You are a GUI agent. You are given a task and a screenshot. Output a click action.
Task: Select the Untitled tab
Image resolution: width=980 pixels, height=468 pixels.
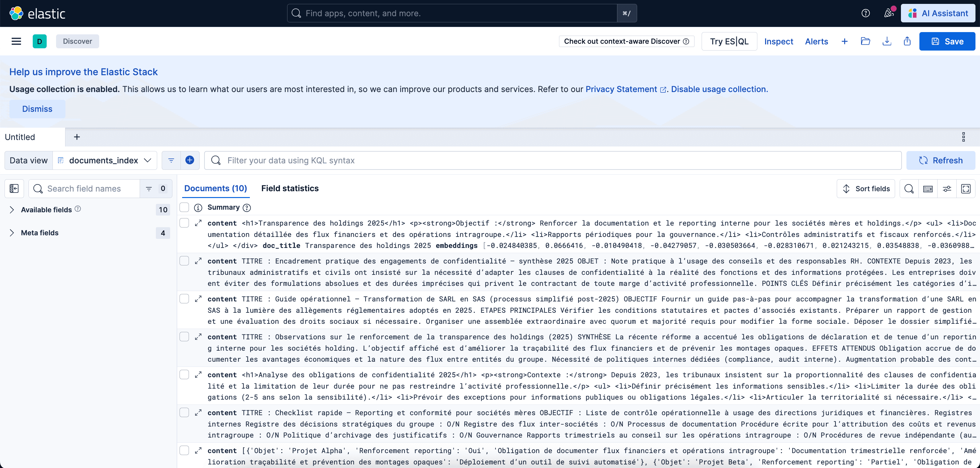[33, 137]
